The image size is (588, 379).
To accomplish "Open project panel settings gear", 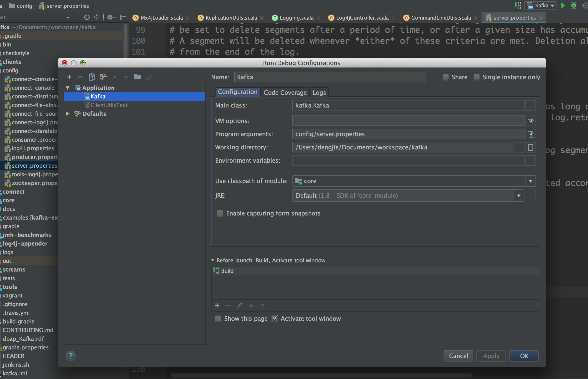I will [111, 17].
